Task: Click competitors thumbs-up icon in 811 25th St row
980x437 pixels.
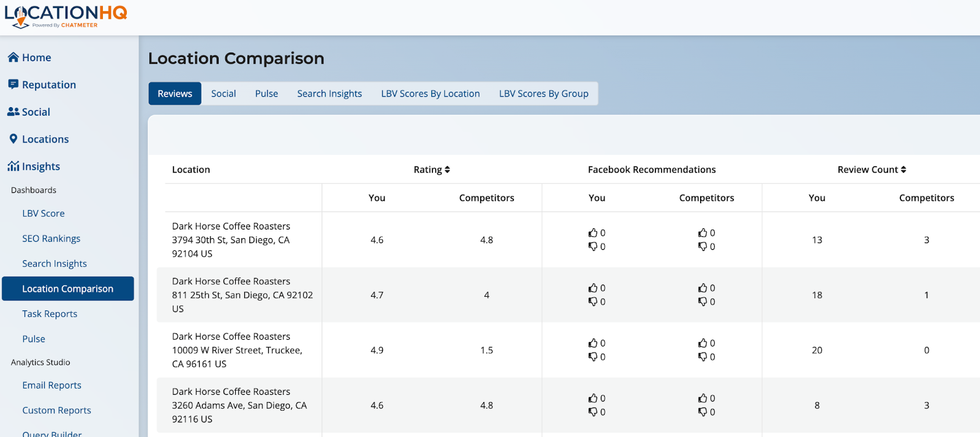Action: click(703, 288)
